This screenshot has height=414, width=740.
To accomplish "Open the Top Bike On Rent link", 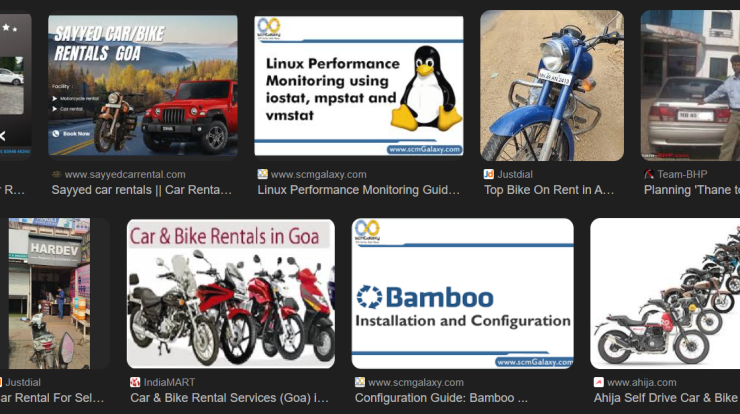I will [x=549, y=190].
